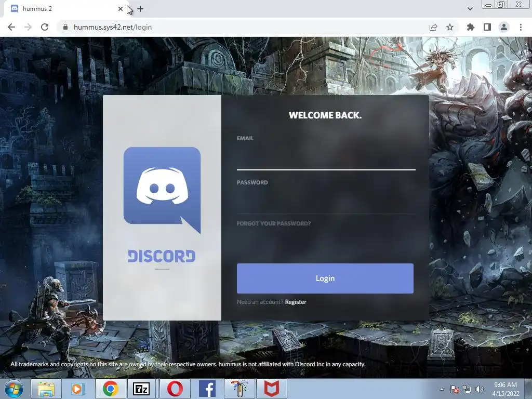Open the Chrome profile avatar
Image resolution: width=532 pixels, height=399 pixels.
[504, 27]
